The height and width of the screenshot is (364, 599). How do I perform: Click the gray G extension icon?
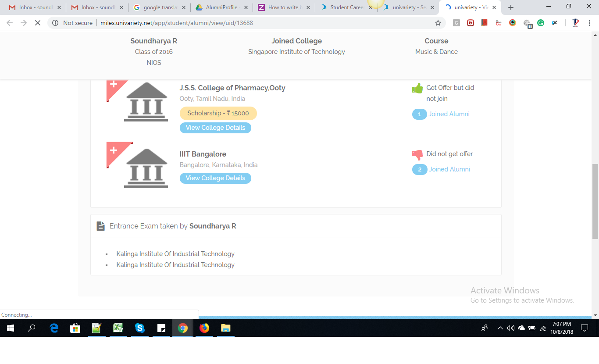[456, 23]
